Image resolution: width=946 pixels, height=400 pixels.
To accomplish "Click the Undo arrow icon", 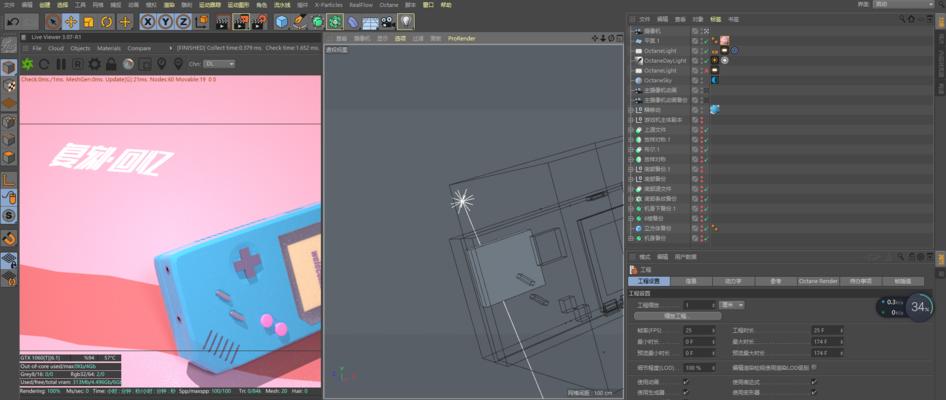I will 13,22.
